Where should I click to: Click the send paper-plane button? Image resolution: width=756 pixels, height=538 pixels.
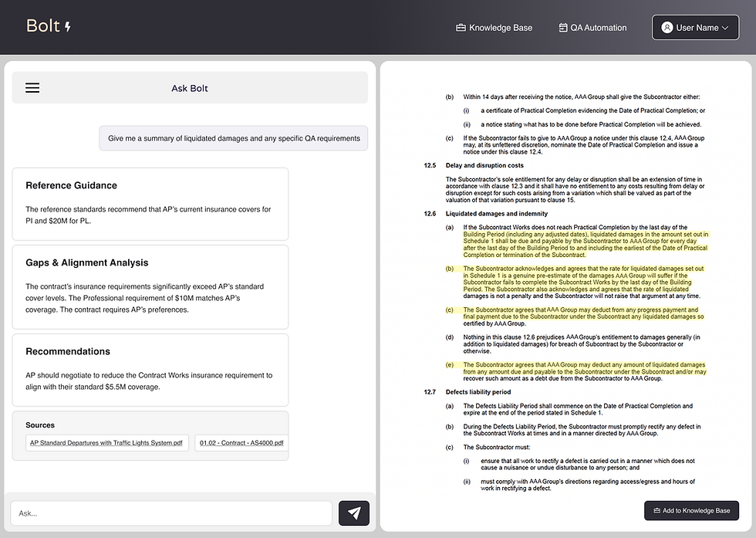354,513
